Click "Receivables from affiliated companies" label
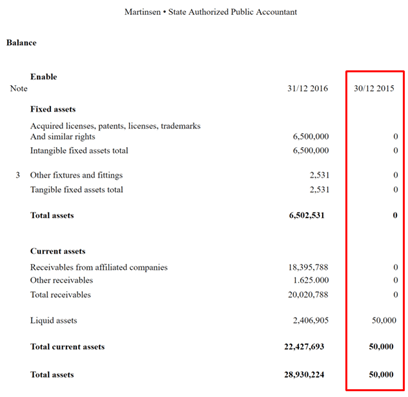This screenshot has width=408, height=397. (99, 267)
